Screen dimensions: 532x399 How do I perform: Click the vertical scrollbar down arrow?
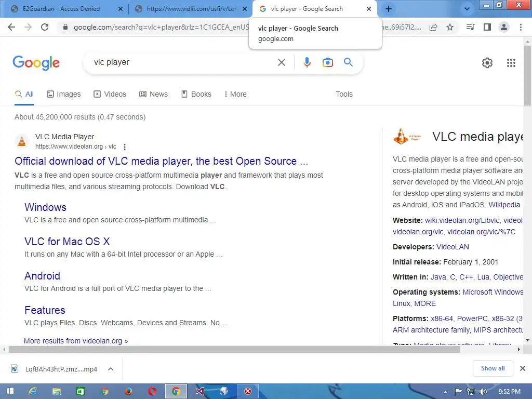[527, 340]
